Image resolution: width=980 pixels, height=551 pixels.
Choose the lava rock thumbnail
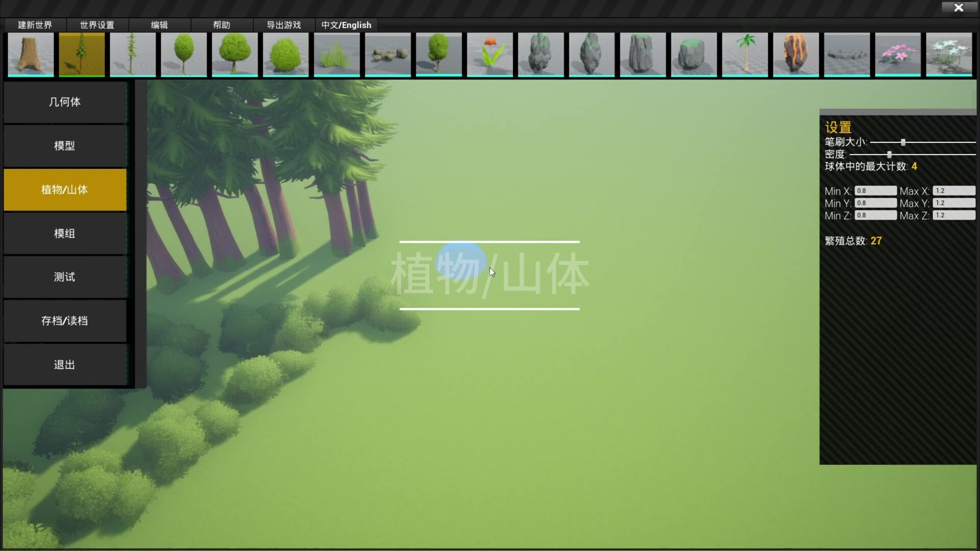coord(796,54)
